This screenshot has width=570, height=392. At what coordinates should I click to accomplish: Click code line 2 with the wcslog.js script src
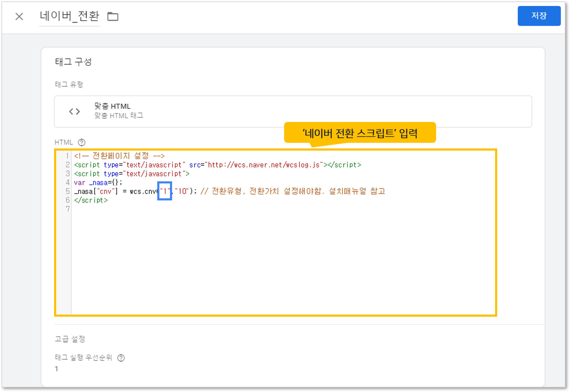pos(218,165)
